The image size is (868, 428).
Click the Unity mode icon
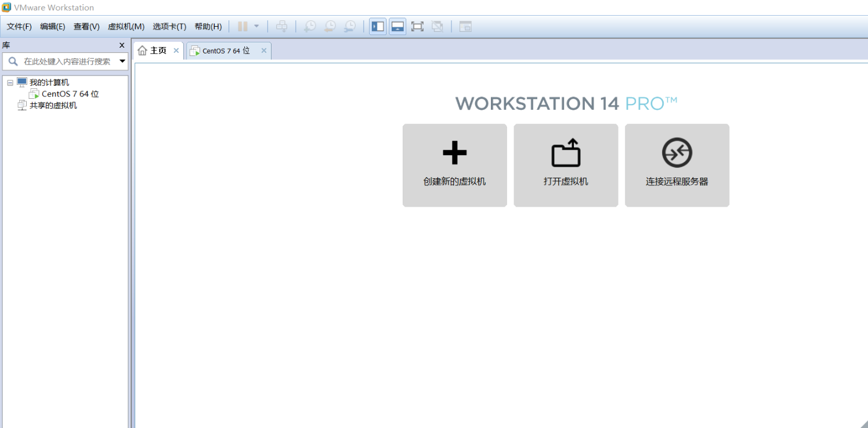tap(437, 26)
